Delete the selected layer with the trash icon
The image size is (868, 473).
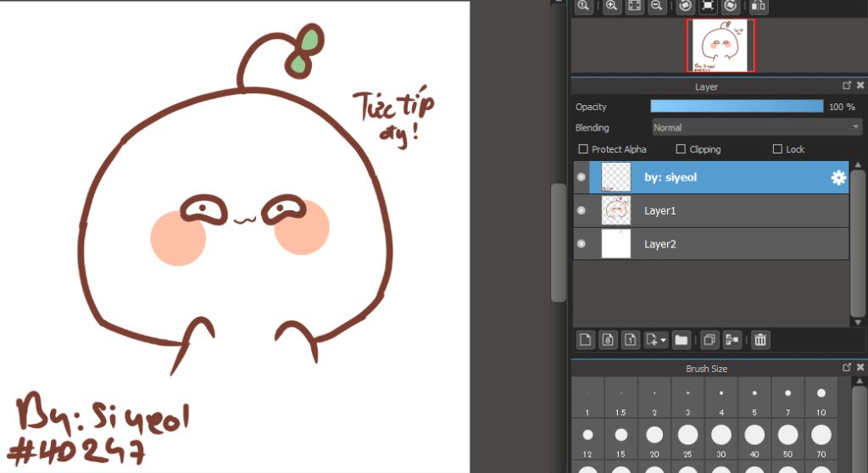point(760,340)
